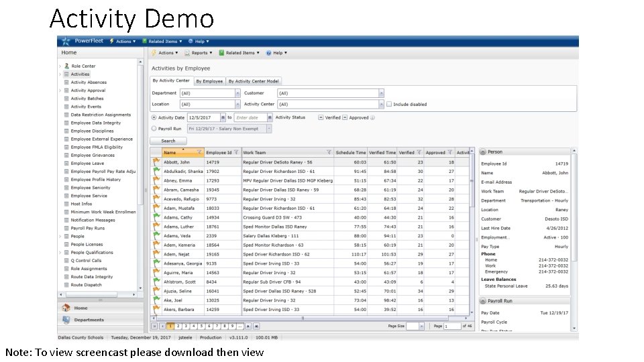Viewport: 644px width, 362px height.
Task: Click the Departments icon in bottom nav
Action: coord(66,320)
